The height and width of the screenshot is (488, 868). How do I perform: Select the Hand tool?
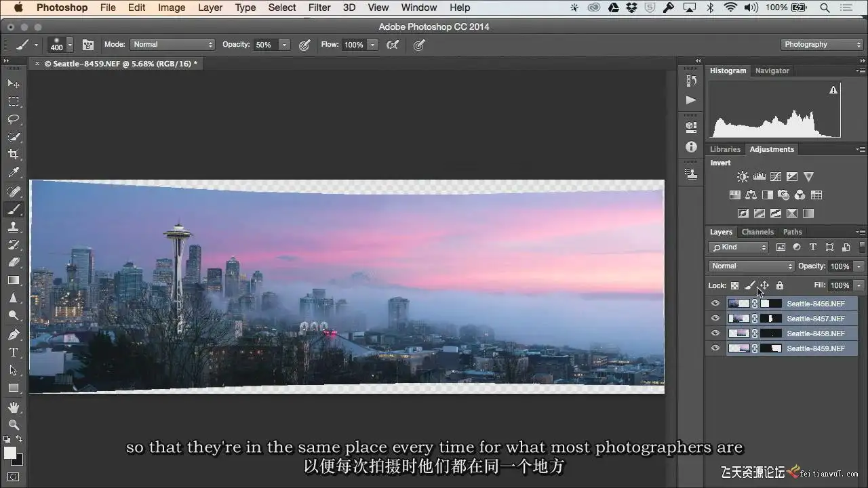(x=14, y=407)
